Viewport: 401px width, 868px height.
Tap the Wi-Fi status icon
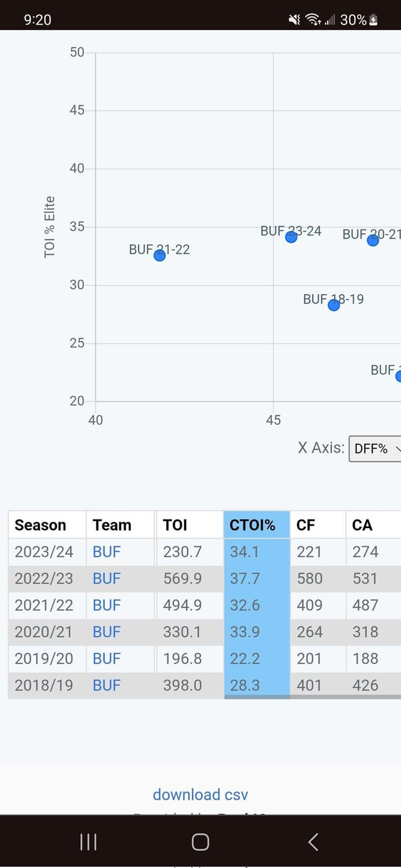[x=313, y=20]
